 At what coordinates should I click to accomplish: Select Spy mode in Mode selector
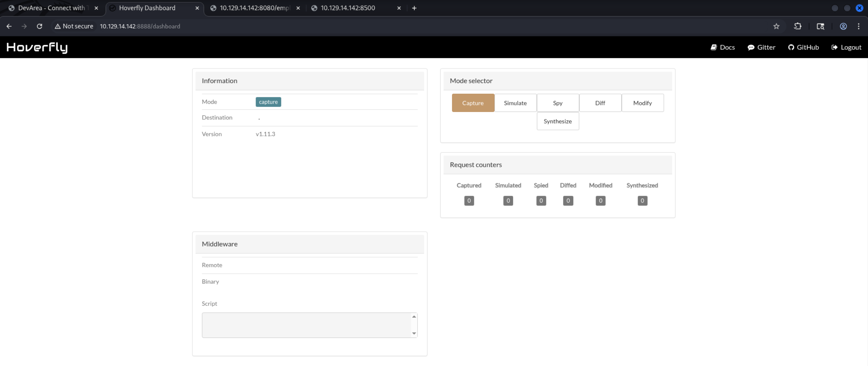(x=557, y=103)
